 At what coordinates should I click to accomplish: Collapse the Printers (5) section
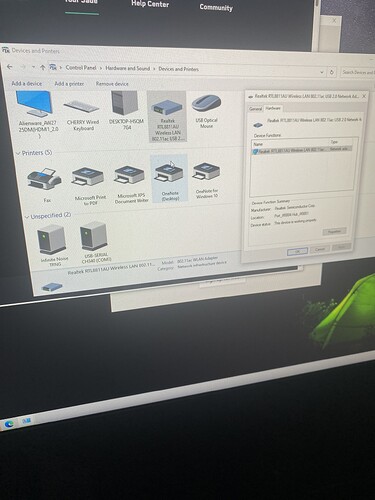(18, 153)
